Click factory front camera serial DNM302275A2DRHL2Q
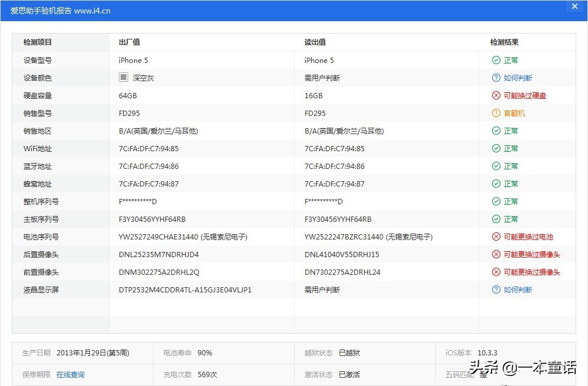 (159, 272)
